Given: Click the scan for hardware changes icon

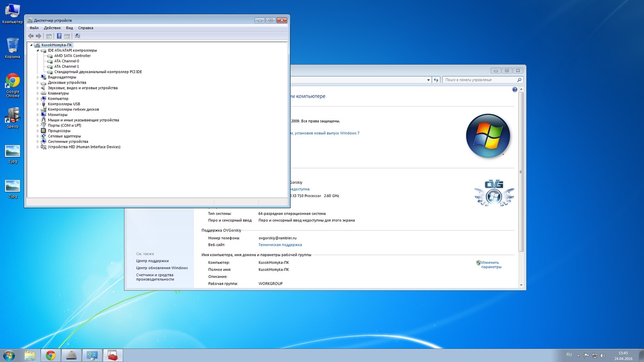Looking at the screenshot, I should (77, 36).
